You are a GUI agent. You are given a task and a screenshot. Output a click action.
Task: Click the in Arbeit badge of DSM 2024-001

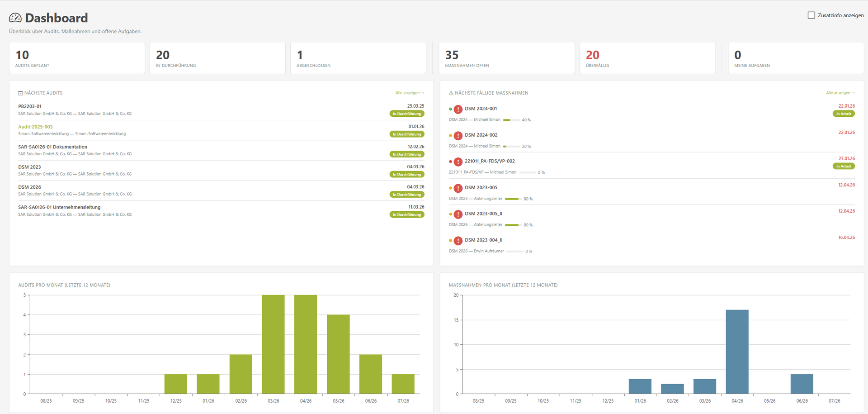[x=844, y=114]
